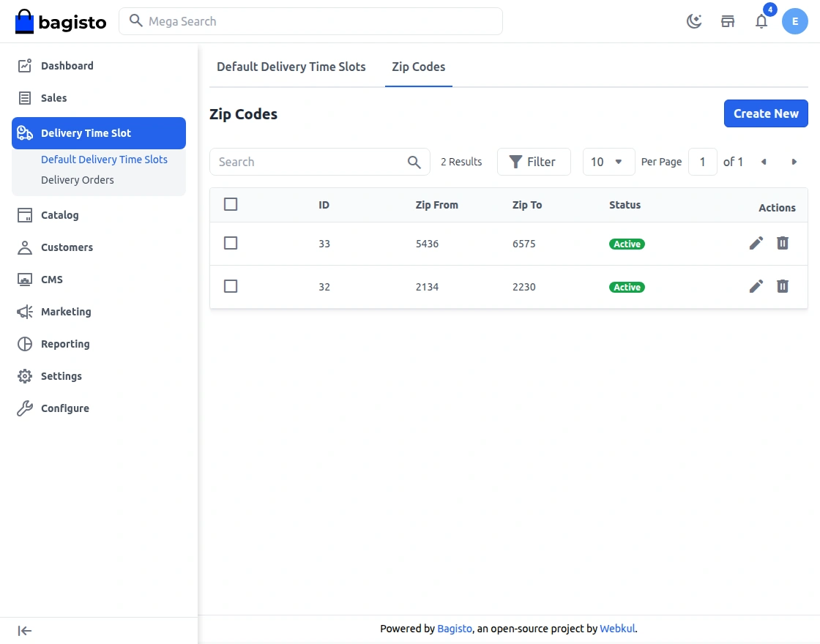Image resolution: width=820 pixels, height=644 pixels.
Task: Open the 10 per page dropdown
Action: [608, 162]
